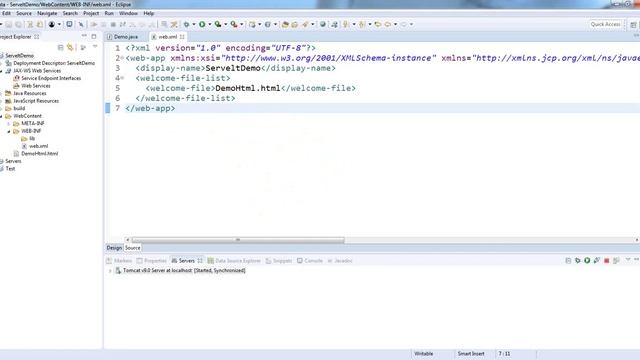Close the web.xml editor tab
The width and height of the screenshot is (640, 360).
(182, 37)
